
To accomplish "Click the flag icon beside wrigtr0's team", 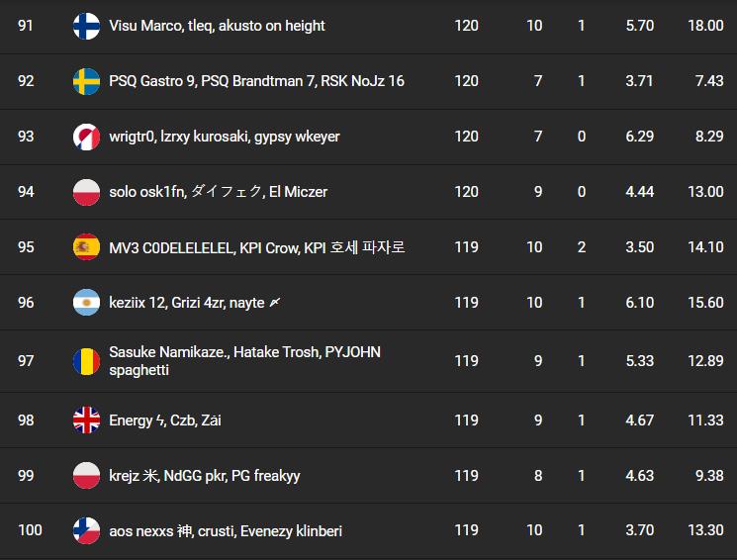I will point(86,137).
